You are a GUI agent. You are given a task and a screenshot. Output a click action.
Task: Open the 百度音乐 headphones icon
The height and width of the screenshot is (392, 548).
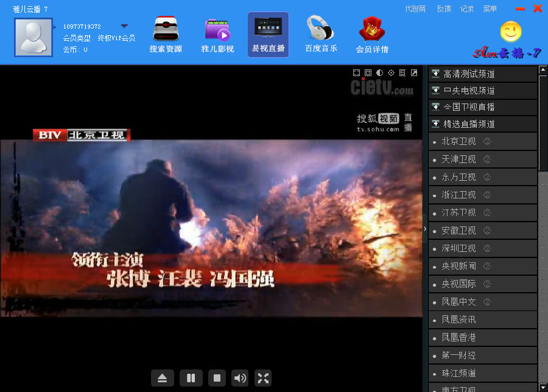pyautogui.click(x=320, y=35)
